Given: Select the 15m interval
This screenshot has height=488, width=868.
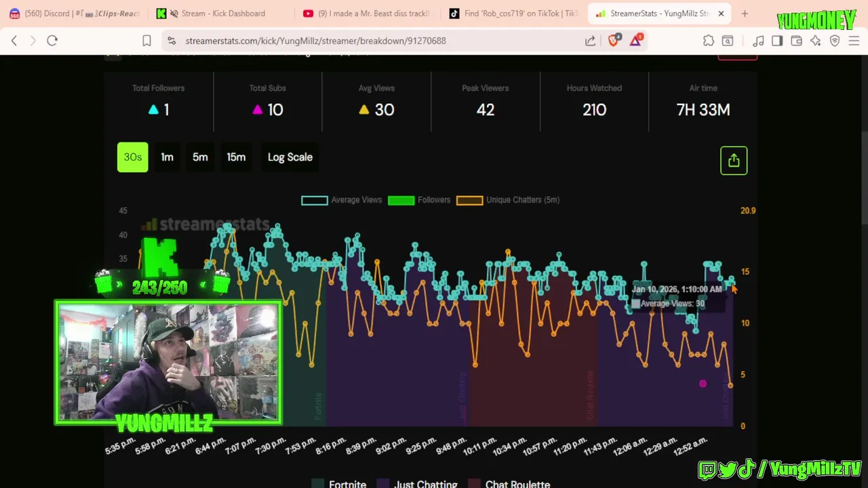Looking at the screenshot, I should 236,157.
